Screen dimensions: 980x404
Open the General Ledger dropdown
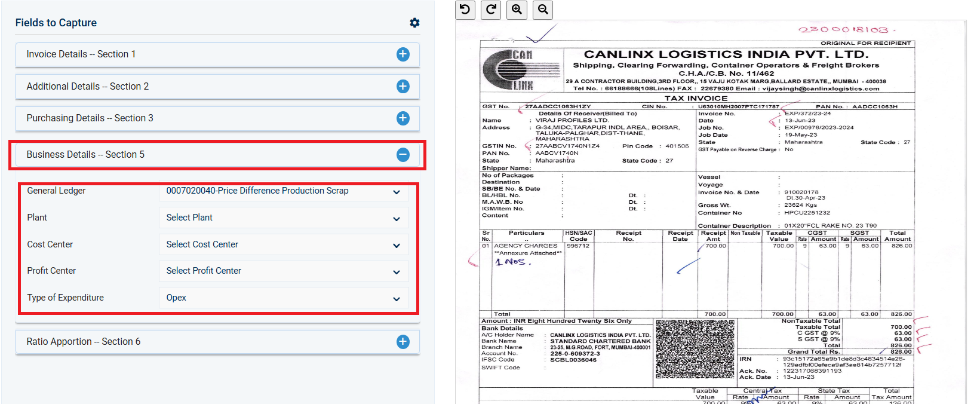pyautogui.click(x=284, y=191)
